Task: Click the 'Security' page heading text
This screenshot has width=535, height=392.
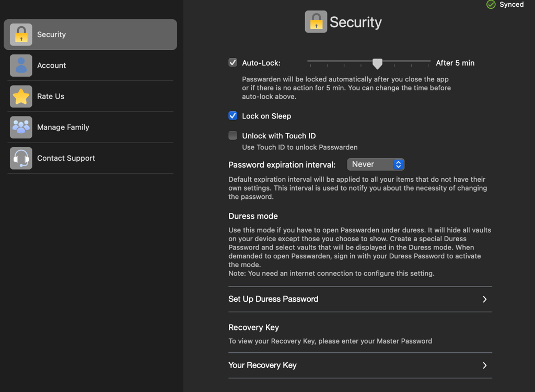Action: pos(355,22)
